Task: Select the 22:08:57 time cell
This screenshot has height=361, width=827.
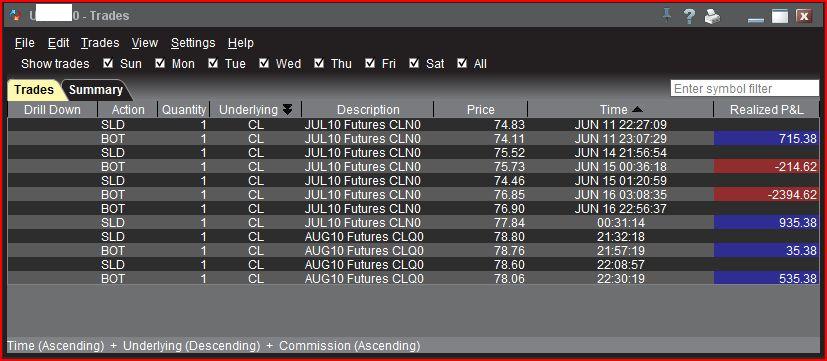Action: 620,264
